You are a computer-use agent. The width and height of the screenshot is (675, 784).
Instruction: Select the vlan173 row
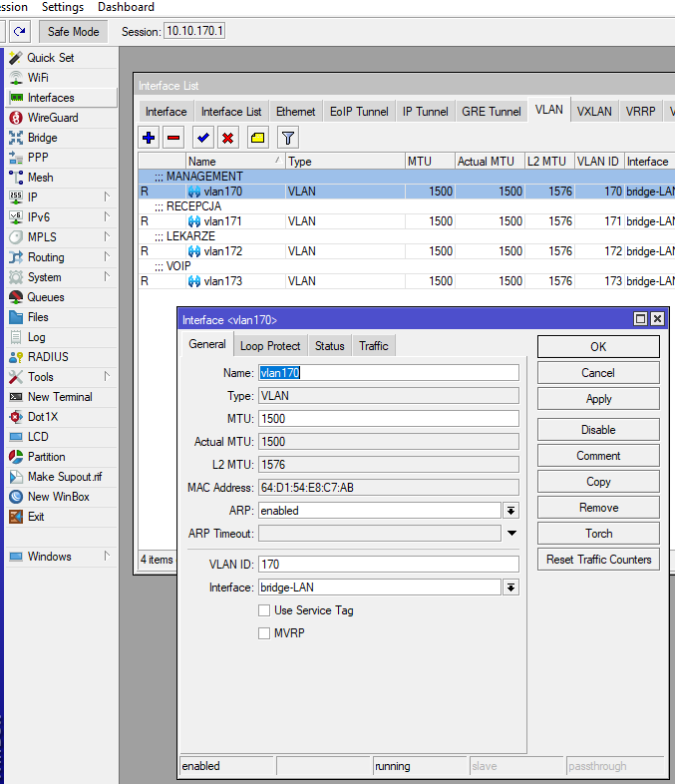pos(406,281)
